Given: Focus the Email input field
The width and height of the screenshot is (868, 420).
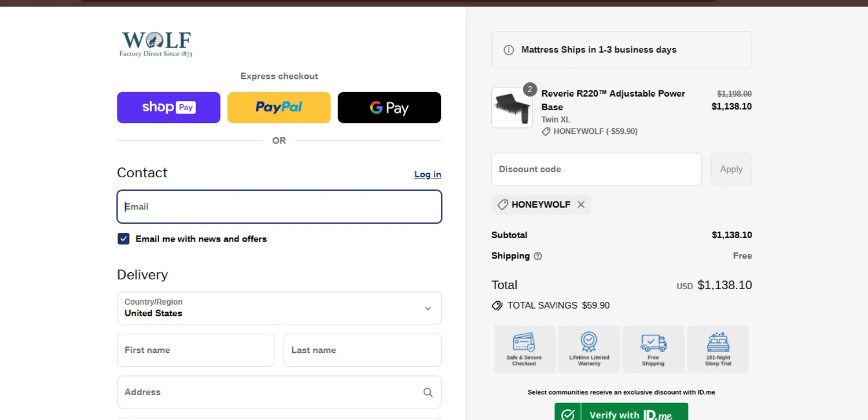Looking at the screenshot, I should pos(279,207).
